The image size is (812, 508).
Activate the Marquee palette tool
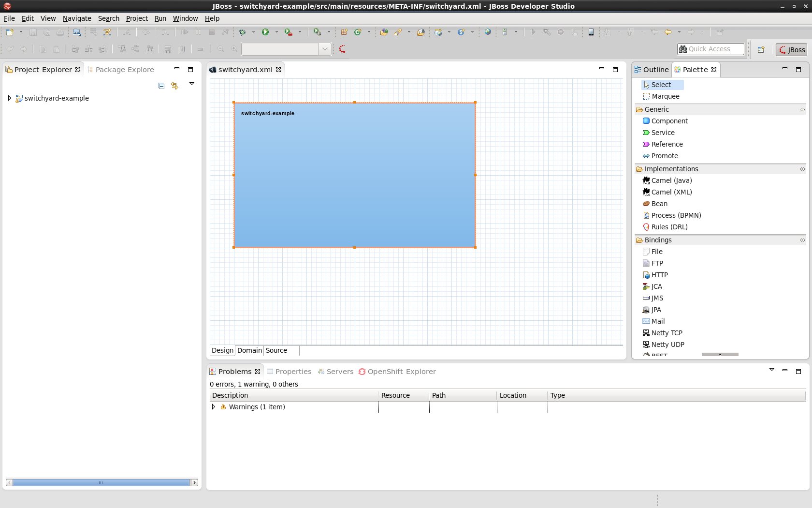click(661, 96)
